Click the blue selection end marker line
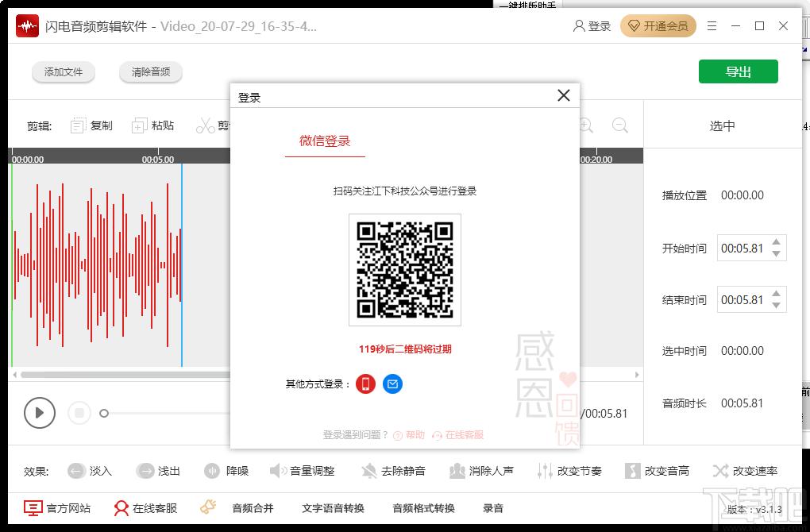Screen dimensions: 810x532 coord(182,265)
